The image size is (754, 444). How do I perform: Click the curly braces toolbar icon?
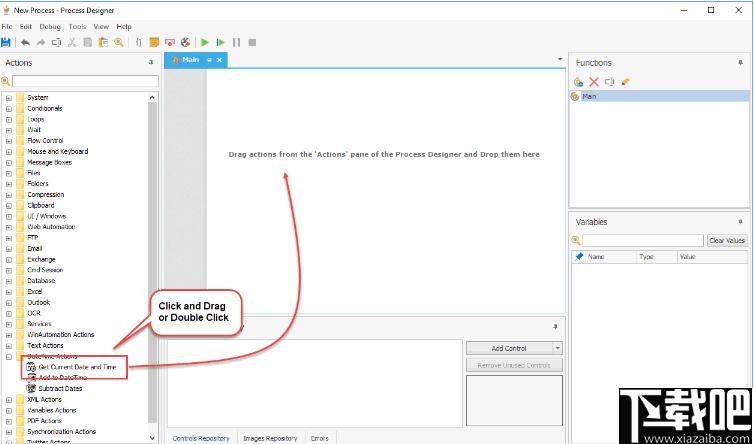[138, 42]
